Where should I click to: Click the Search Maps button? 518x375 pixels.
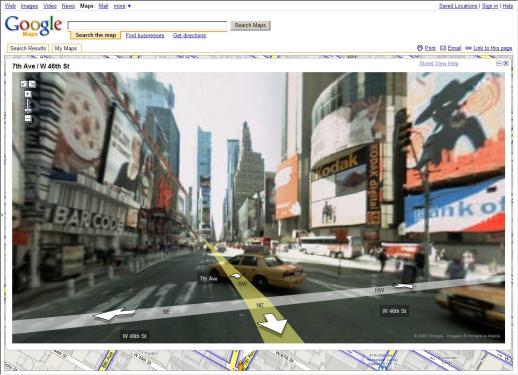(x=250, y=25)
